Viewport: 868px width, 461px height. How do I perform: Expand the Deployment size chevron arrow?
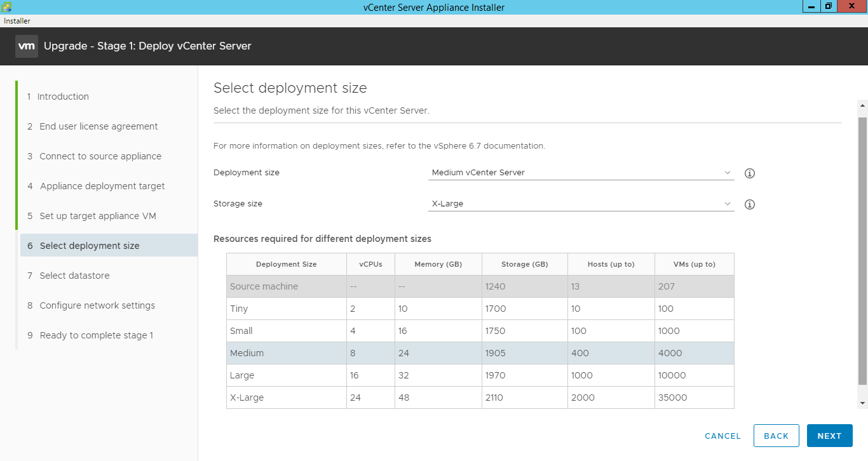[x=727, y=172]
